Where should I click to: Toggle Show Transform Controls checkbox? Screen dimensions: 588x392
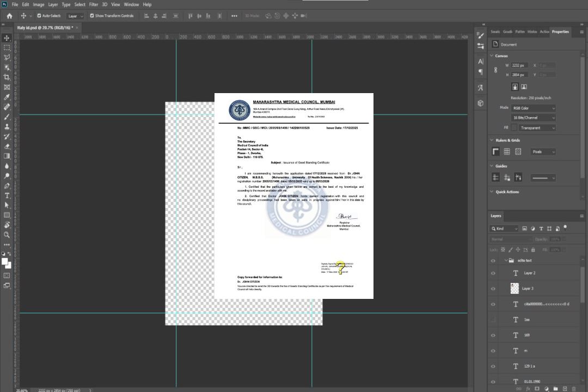coord(92,16)
